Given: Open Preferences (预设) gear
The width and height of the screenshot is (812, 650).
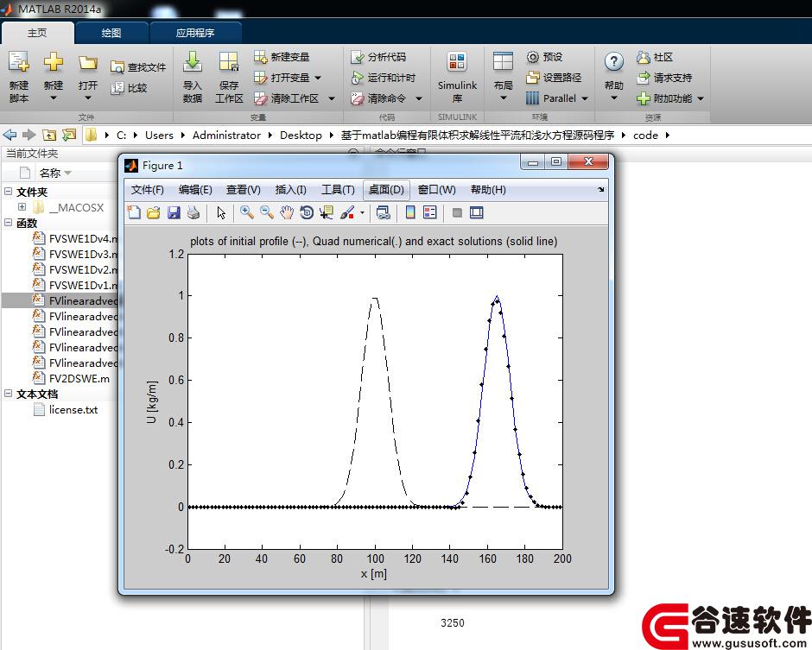Looking at the screenshot, I should (544, 57).
